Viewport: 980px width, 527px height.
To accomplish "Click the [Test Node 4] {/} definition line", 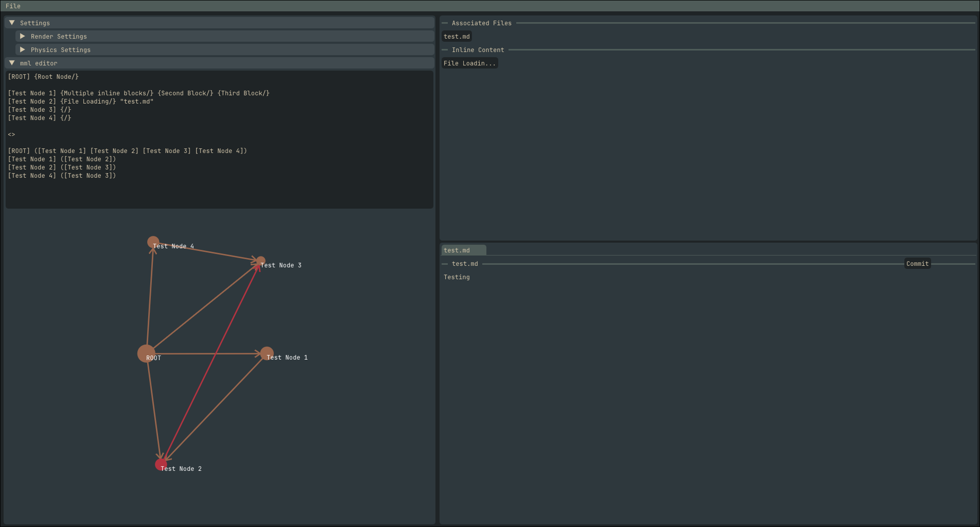I will point(40,118).
